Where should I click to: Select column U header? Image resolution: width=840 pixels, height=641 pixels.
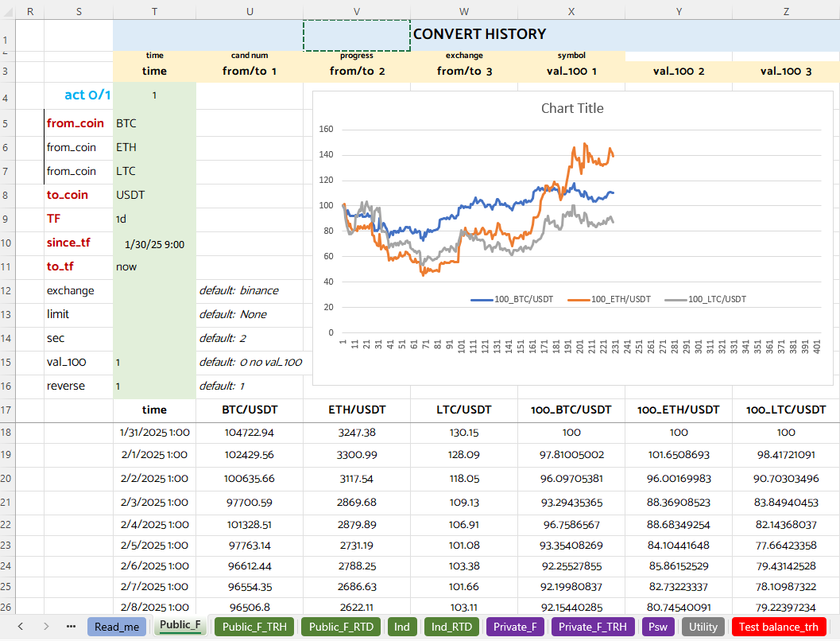click(250, 11)
